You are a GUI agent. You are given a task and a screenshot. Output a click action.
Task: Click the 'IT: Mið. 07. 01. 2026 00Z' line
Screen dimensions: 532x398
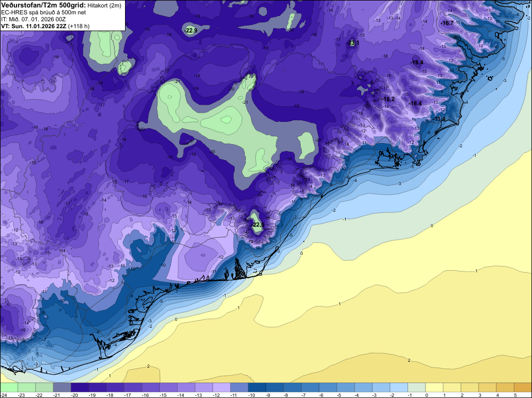click(33, 19)
